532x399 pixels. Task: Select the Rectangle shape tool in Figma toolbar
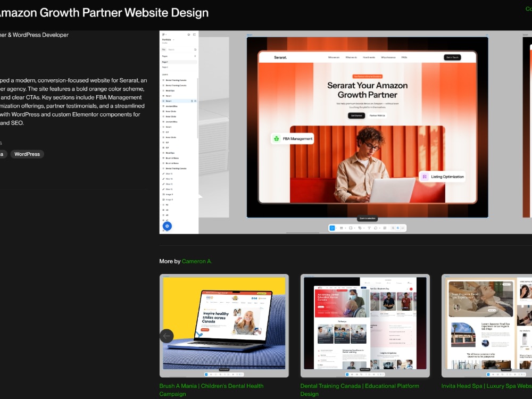coord(351,228)
